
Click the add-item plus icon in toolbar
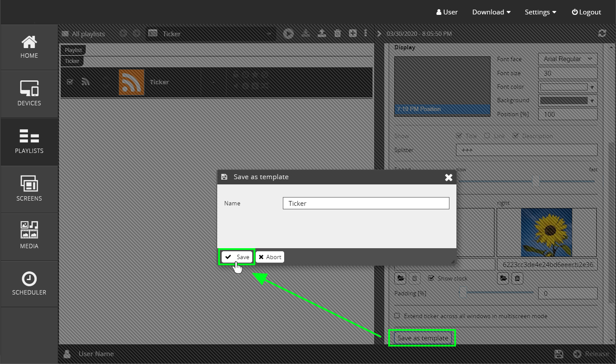pyautogui.click(x=353, y=34)
